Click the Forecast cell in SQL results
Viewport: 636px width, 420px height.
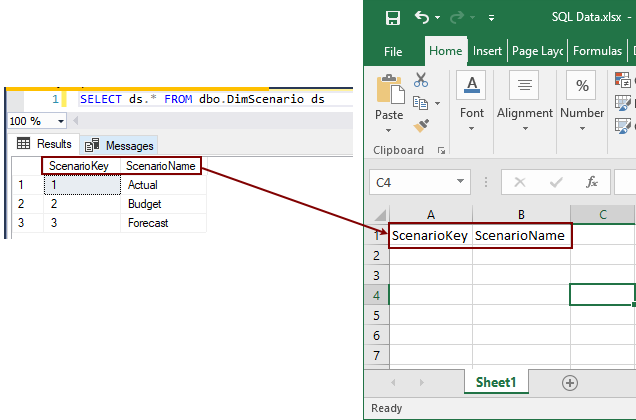coord(163,223)
